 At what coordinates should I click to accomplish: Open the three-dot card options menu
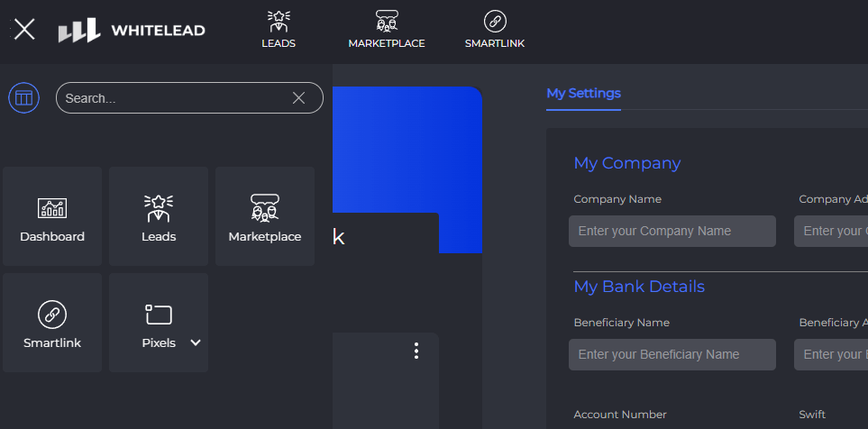pyautogui.click(x=416, y=351)
